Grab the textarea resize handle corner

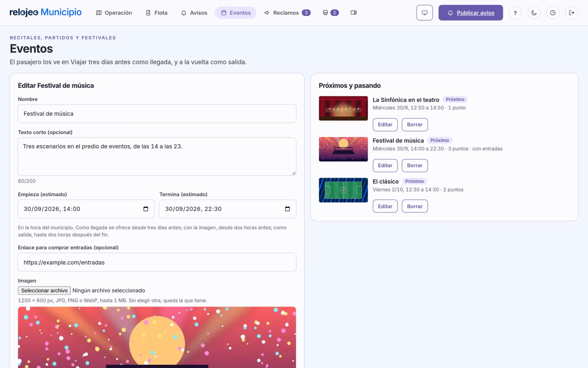coord(294,173)
